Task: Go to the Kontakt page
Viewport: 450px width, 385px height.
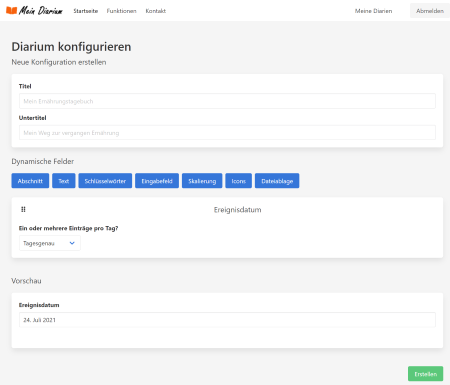Action: point(155,11)
